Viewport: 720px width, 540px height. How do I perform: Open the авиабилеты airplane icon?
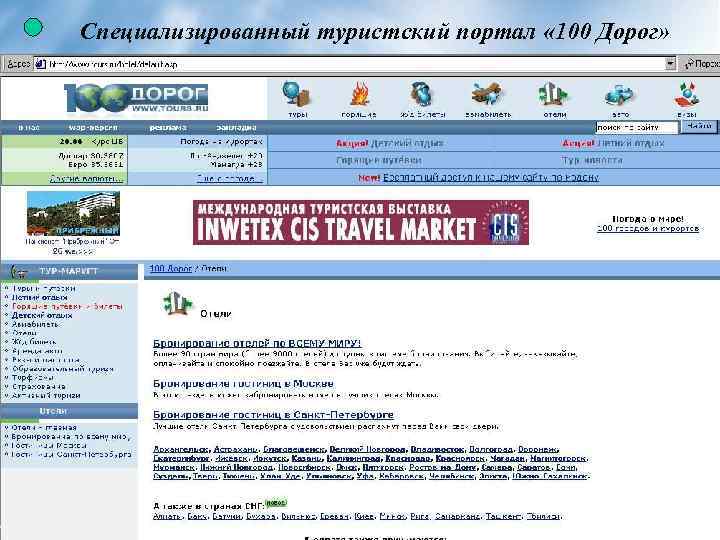coord(487,95)
